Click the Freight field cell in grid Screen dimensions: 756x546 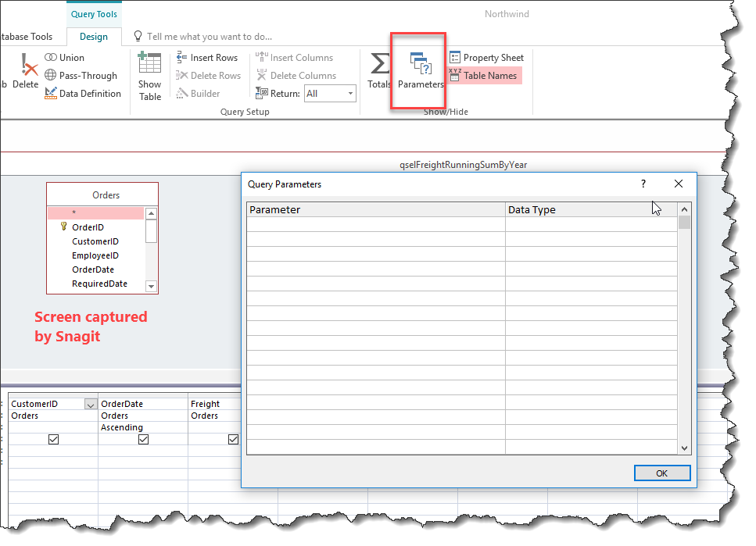(214, 404)
